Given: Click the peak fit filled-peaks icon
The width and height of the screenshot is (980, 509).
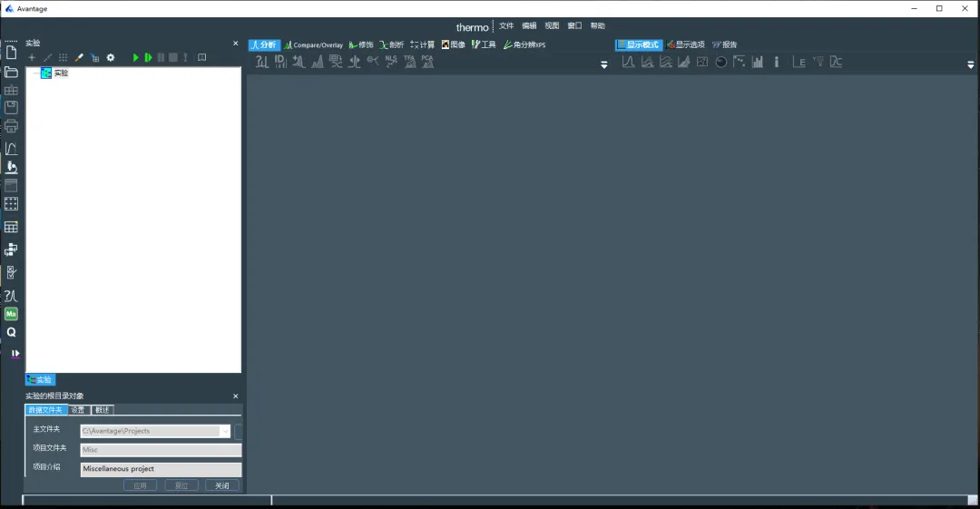Looking at the screenshot, I should [x=318, y=62].
